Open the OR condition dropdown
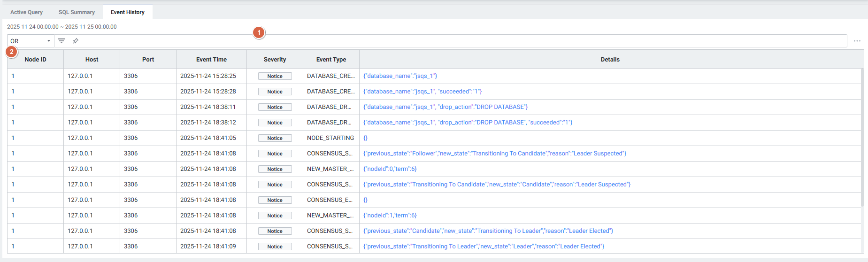Screen dimensions: 868x262 [x=31, y=41]
